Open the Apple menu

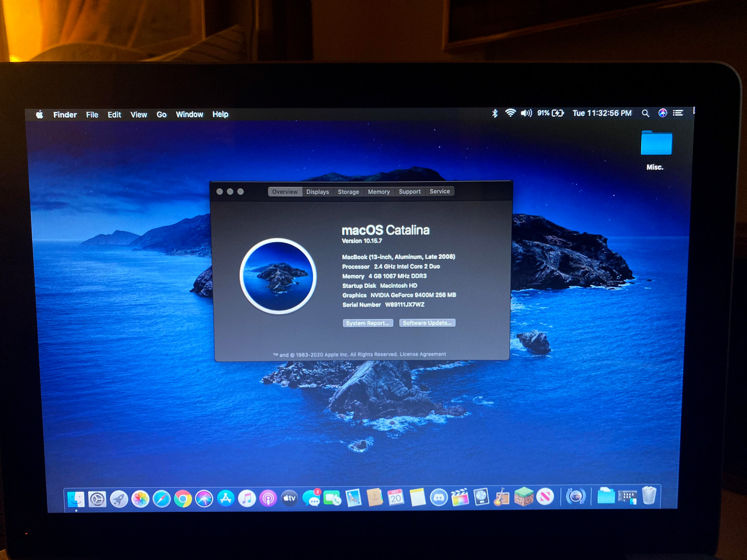(39, 115)
